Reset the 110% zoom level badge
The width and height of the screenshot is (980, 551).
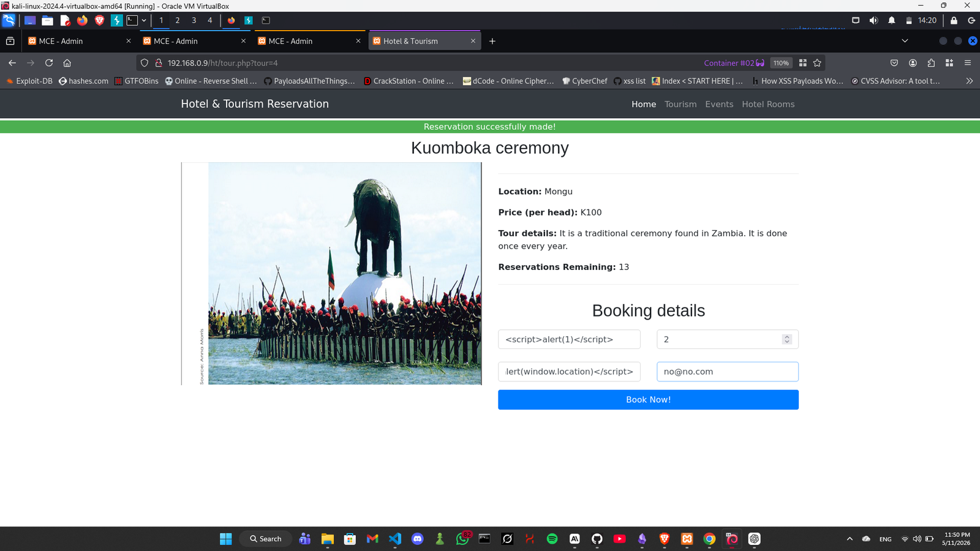781,63
